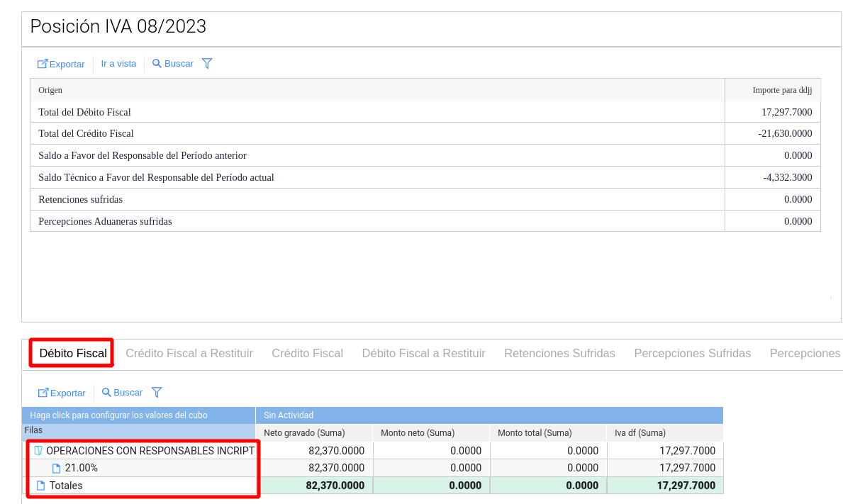
Task: Click the document icon beside Totales
Action: 41,486
